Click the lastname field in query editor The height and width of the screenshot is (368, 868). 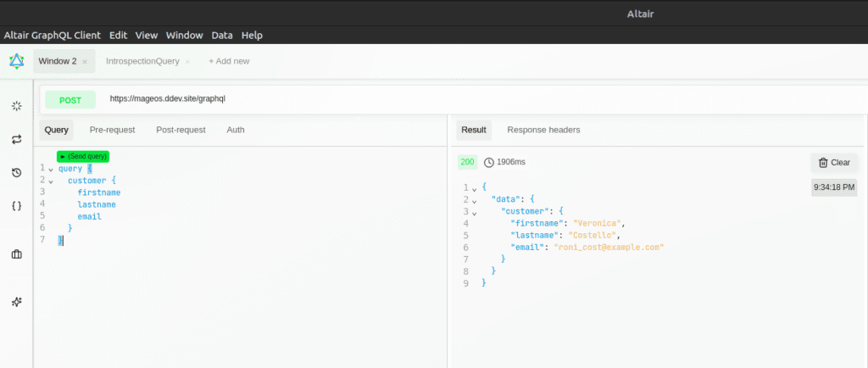(97, 204)
